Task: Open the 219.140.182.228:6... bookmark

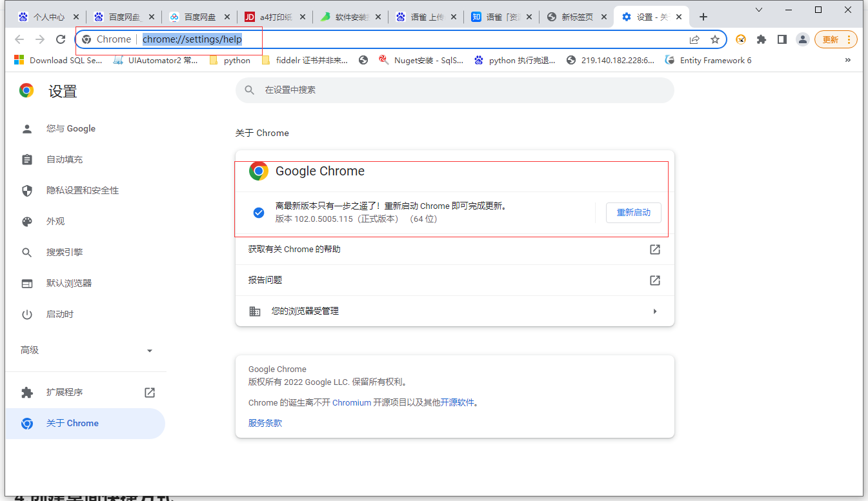Action: [611, 60]
